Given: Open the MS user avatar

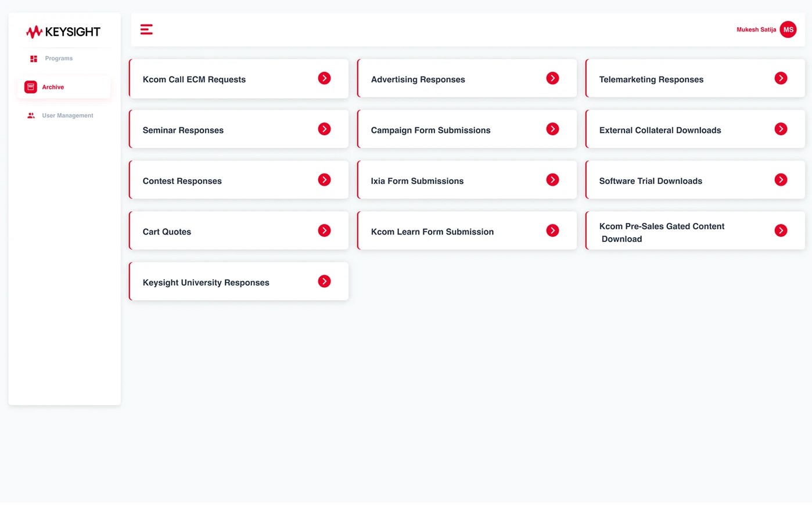Looking at the screenshot, I should 788,30.
